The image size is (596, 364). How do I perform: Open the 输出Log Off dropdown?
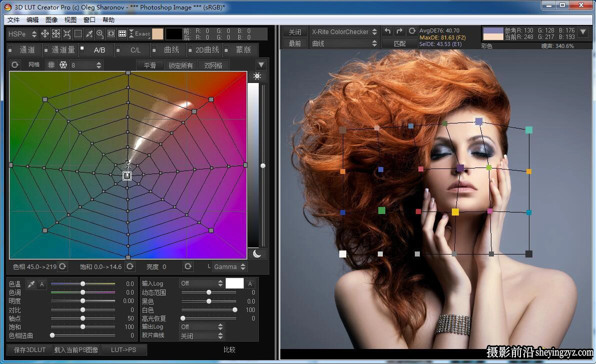point(202,327)
